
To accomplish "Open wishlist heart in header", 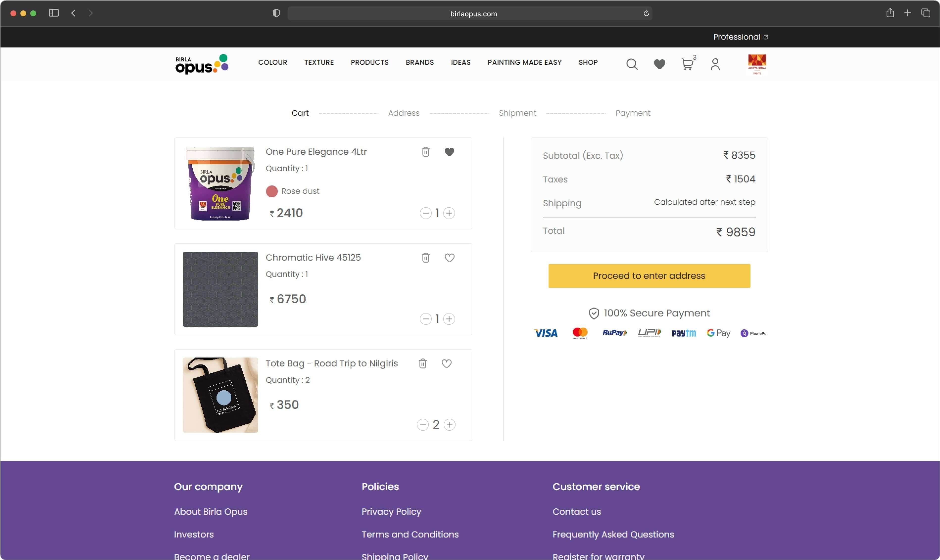I will click(659, 64).
